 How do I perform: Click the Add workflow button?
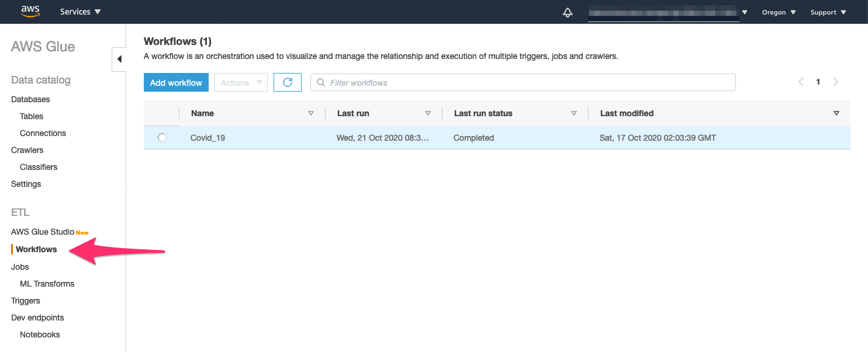pyautogui.click(x=176, y=82)
